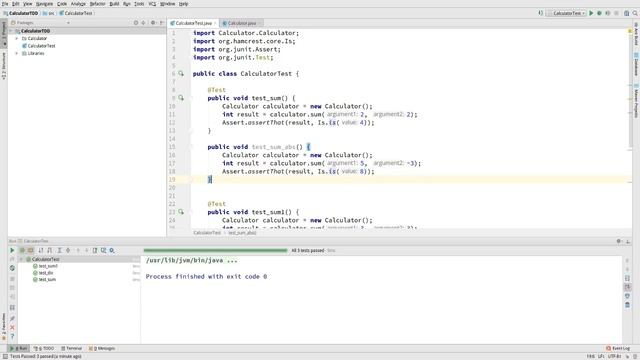Viewport: 640px width, 360px height.
Task: Open the Messages tool window tab
Action: pyautogui.click(x=102, y=348)
